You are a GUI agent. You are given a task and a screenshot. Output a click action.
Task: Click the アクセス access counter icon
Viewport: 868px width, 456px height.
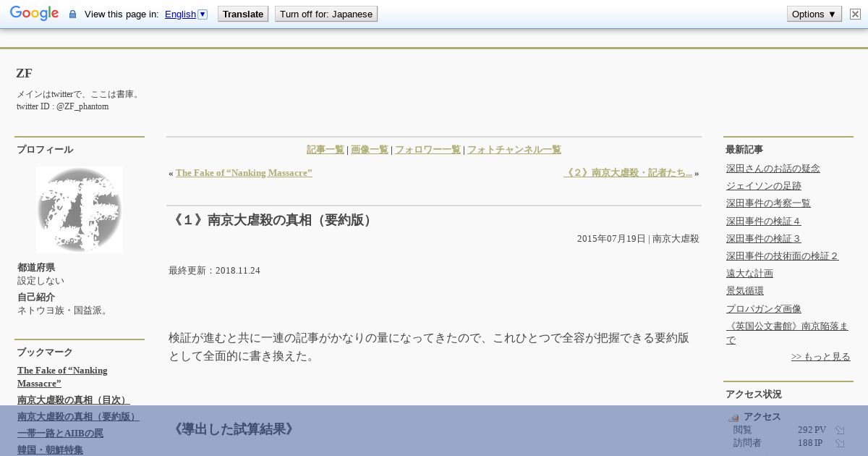tap(733, 418)
